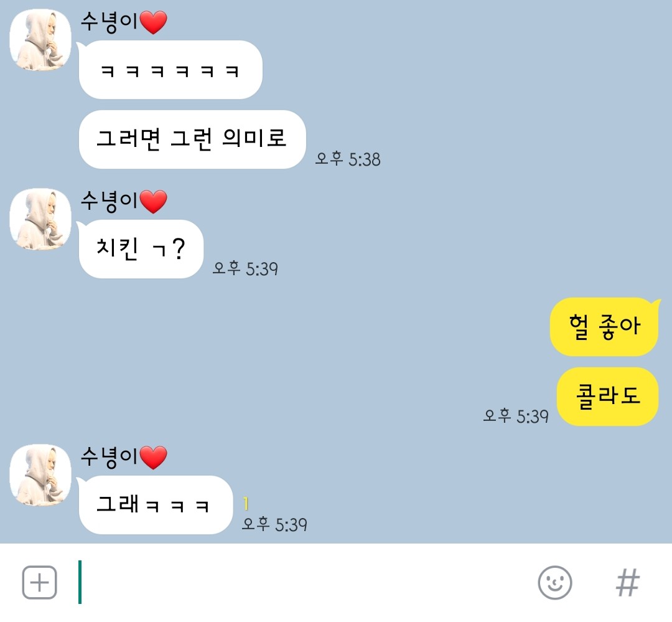Tap the unread count 1 indicator
Screen dimensions: 672x622
pyautogui.click(x=246, y=503)
